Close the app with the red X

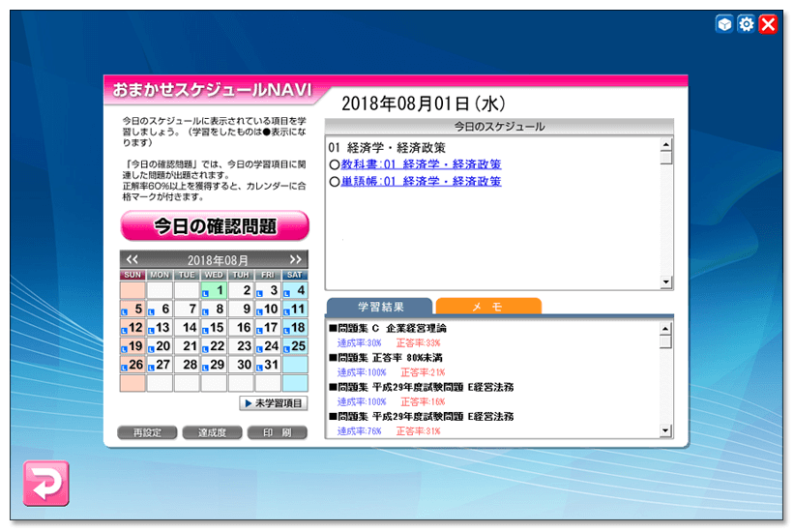[x=768, y=24]
